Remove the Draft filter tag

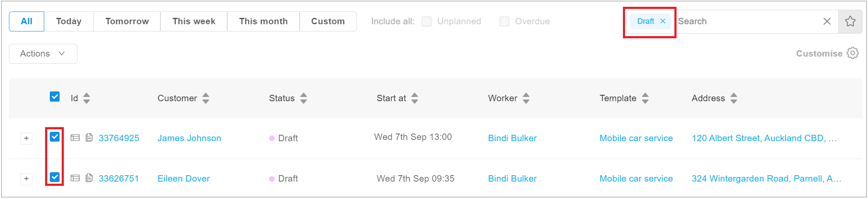[663, 21]
